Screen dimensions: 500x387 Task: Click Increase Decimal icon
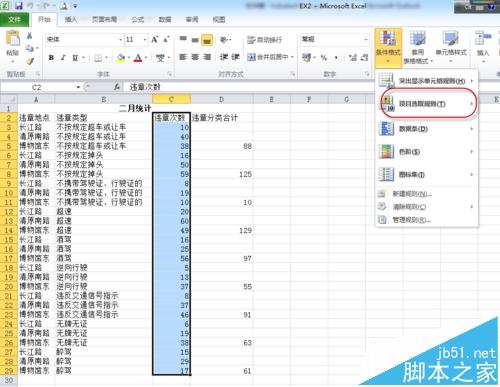(353, 58)
